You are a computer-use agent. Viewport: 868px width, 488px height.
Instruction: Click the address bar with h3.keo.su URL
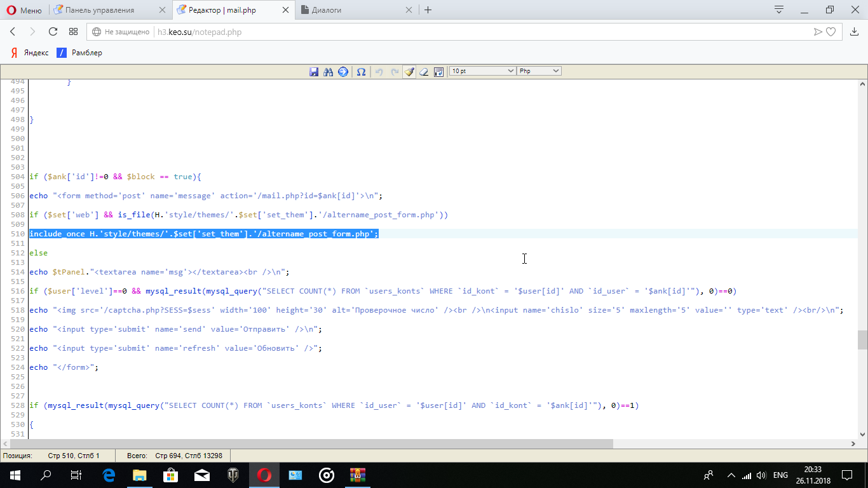point(445,32)
